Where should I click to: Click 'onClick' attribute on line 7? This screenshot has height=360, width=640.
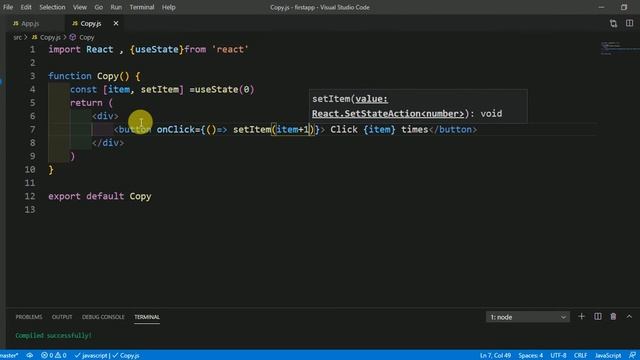pyautogui.click(x=176, y=129)
